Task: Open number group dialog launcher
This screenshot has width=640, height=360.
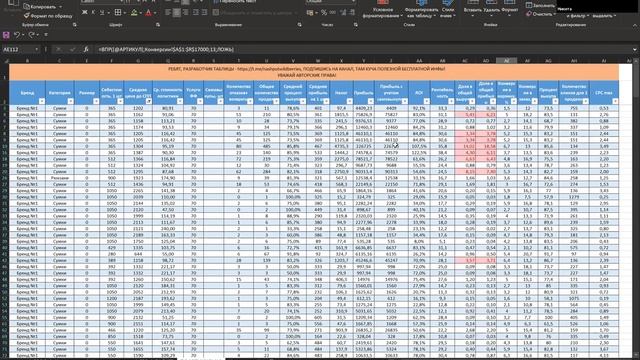Action: pos(355,25)
